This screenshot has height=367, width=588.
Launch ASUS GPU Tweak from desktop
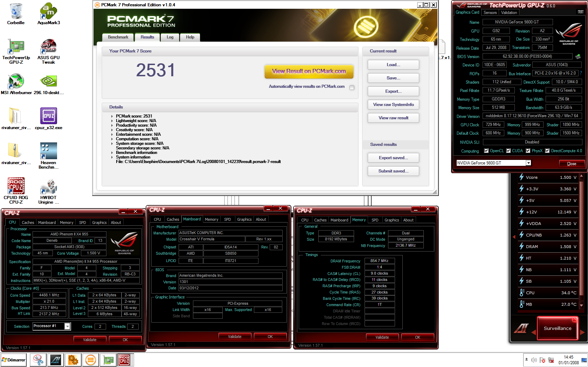click(x=48, y=51)
